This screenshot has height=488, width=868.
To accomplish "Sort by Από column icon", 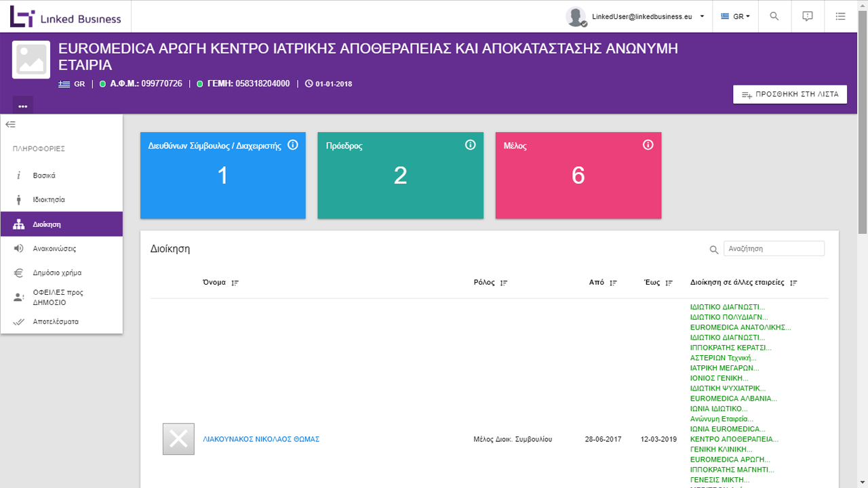I will pyautogui.click(x=613, y=283).
